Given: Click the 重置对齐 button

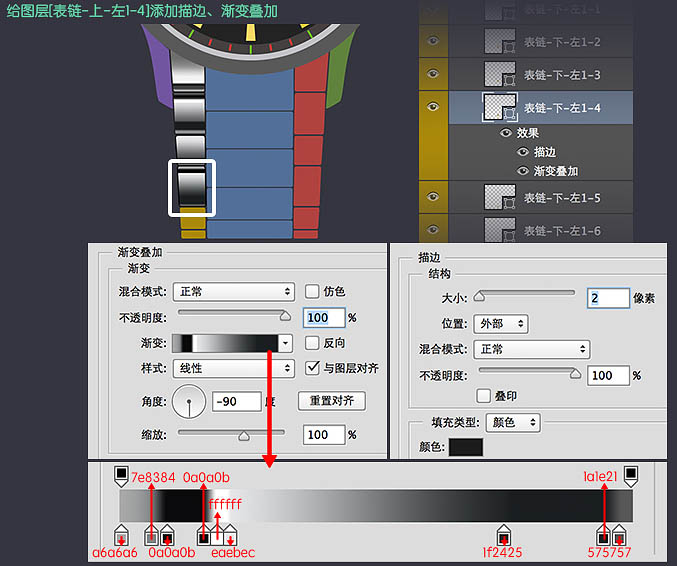Looking at the screenshot, I should tap(332, 401).
